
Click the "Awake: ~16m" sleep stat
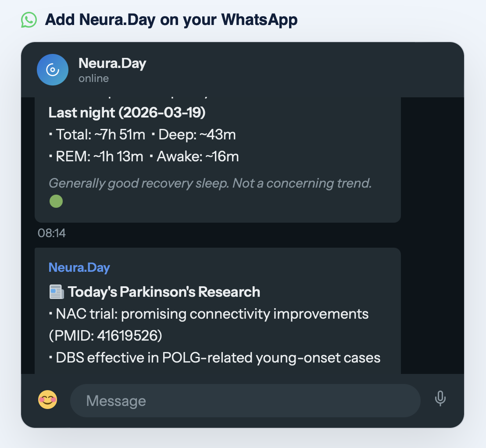[198, 156]
